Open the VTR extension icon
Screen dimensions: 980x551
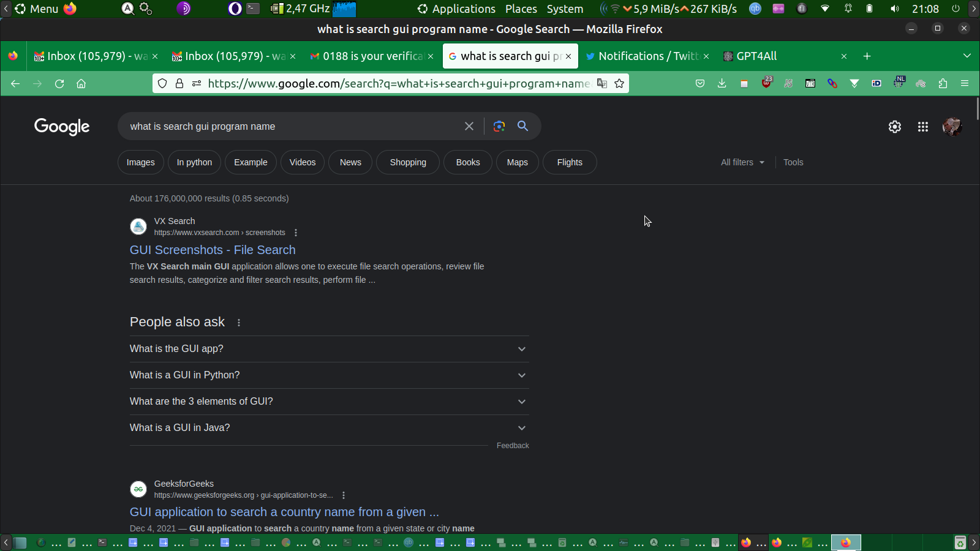pyautogui.click(x=810, y=83)
